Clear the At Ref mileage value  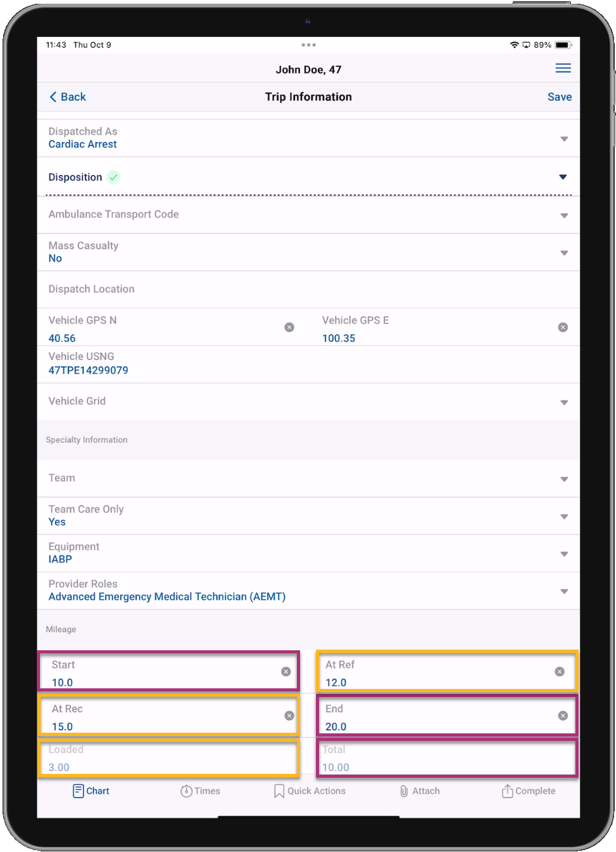560,671
